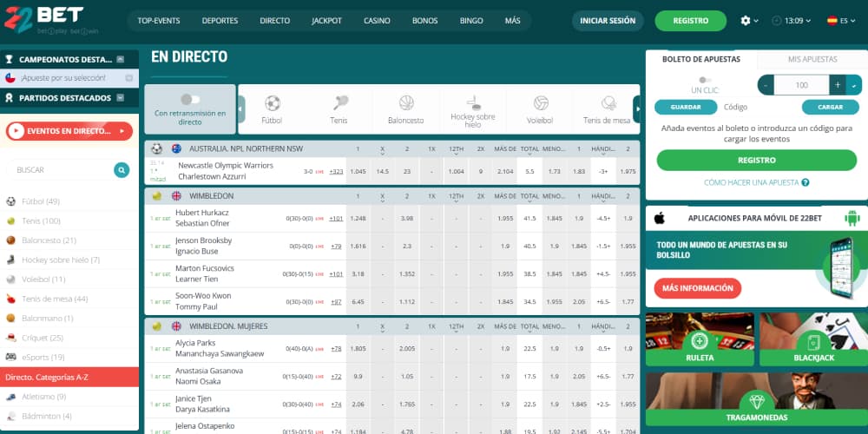
Task: Open Atletismo (9) in sidebar
Action: (x=69, y=397)
